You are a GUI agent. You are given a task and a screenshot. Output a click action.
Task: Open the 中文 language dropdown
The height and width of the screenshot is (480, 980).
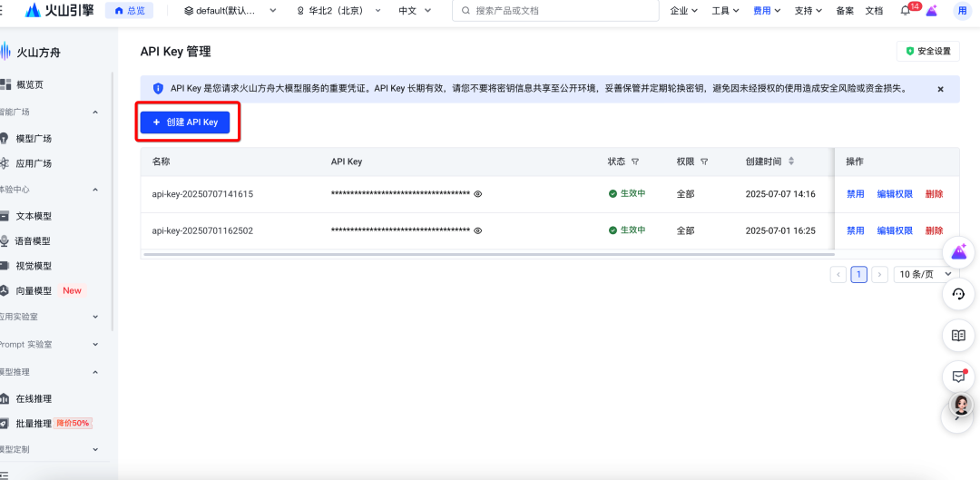tap(415, 11)
